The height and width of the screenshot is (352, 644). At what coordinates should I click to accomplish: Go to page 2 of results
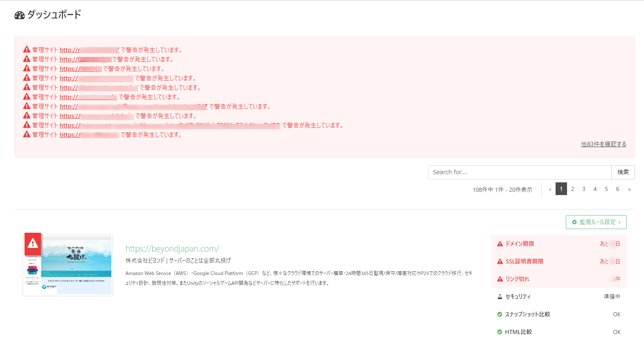coord(572,189)
